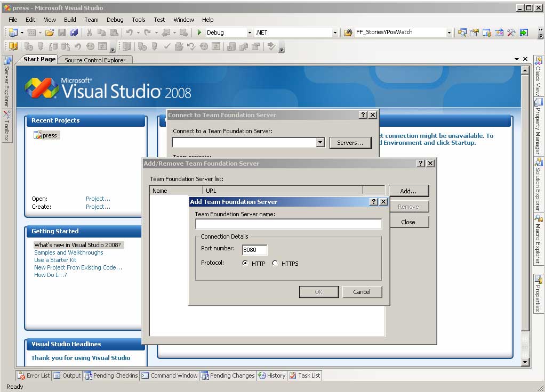545x392 pixels.
Task: Expand the FF_StoriesYPosWatch find dropdown
Action: (449, 32)
